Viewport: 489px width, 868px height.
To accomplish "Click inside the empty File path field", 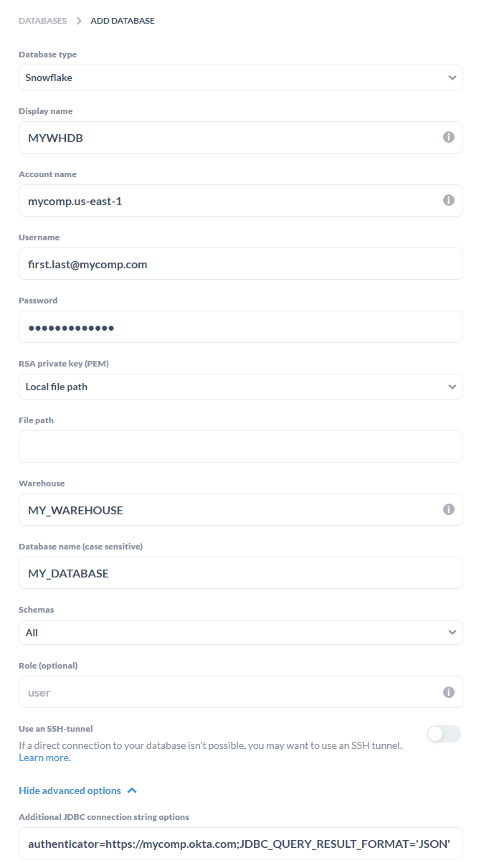I will (240, 446).
